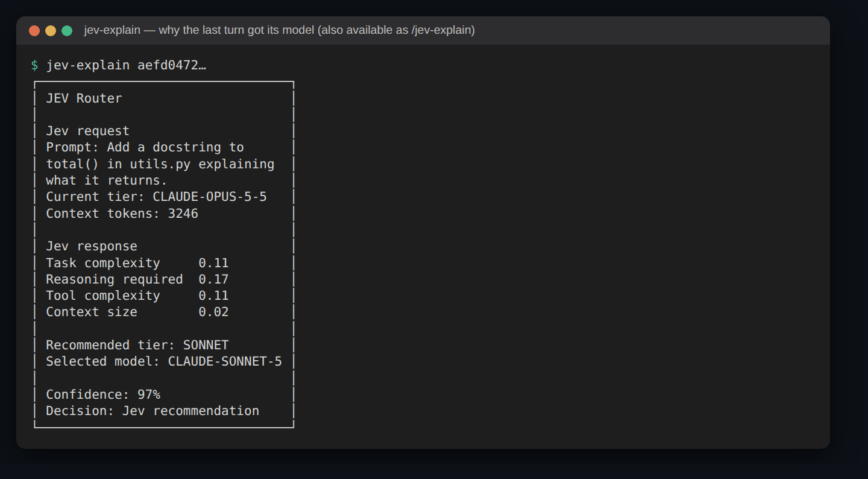Viewport: 868px width, 479px height.
Task: Select the 'JEV Router' heading
Action: coord(84,98)
